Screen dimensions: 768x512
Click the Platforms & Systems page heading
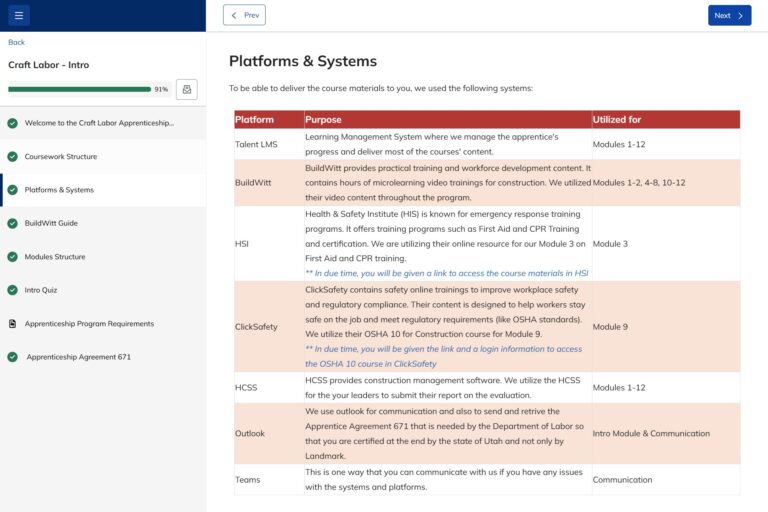click(x=303, y=61)
